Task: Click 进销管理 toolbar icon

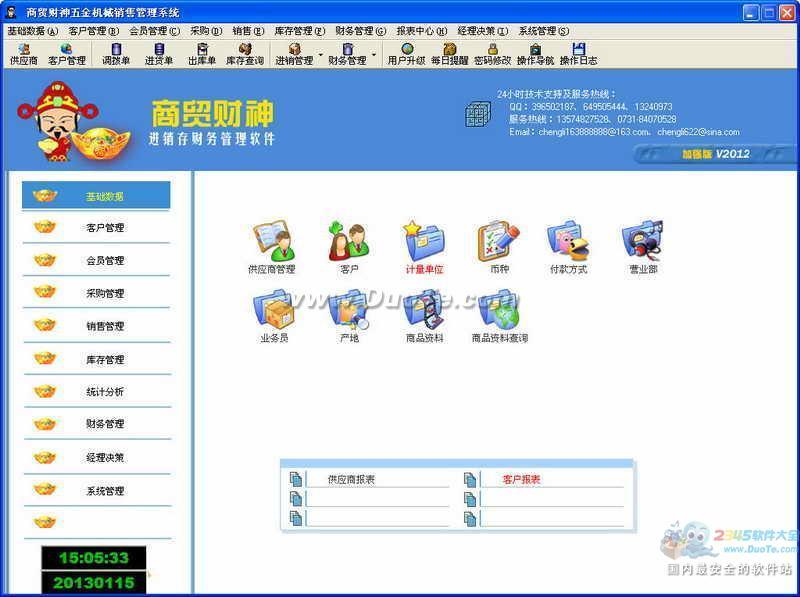Action: tap(294, 54)
